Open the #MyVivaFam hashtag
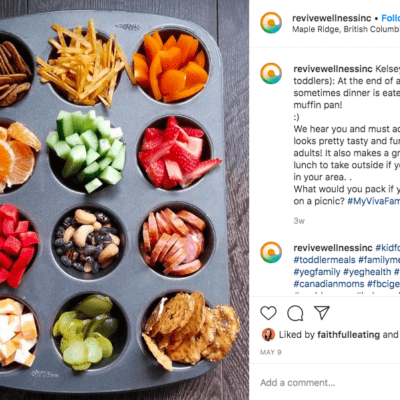The image size is (400, 400). click(373, 201)
